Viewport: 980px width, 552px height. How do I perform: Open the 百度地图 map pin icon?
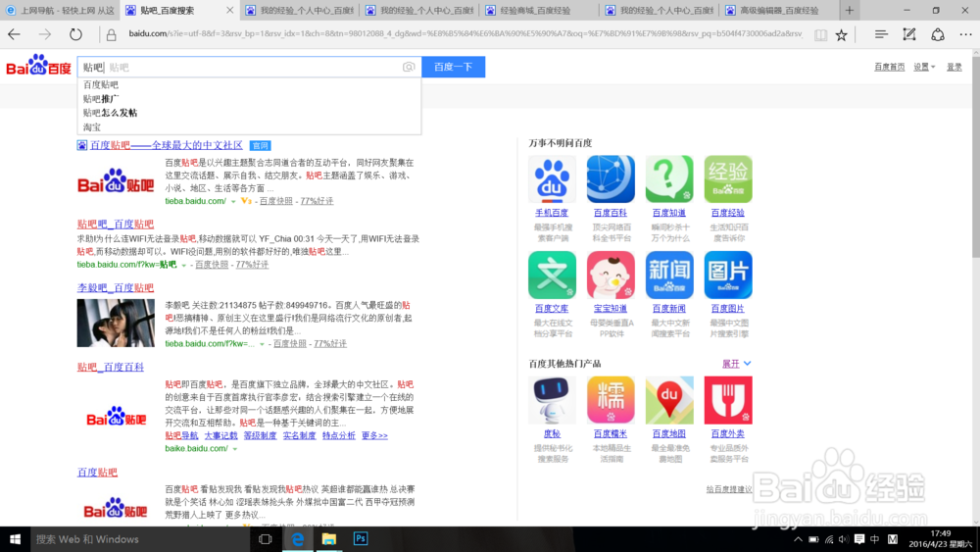pyautogui.click(x=669, y=400)
